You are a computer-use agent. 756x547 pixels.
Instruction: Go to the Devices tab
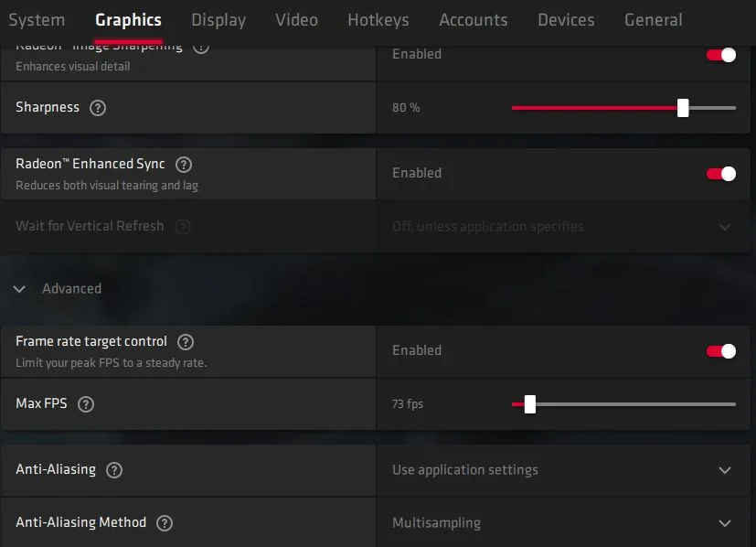[566, 20]
